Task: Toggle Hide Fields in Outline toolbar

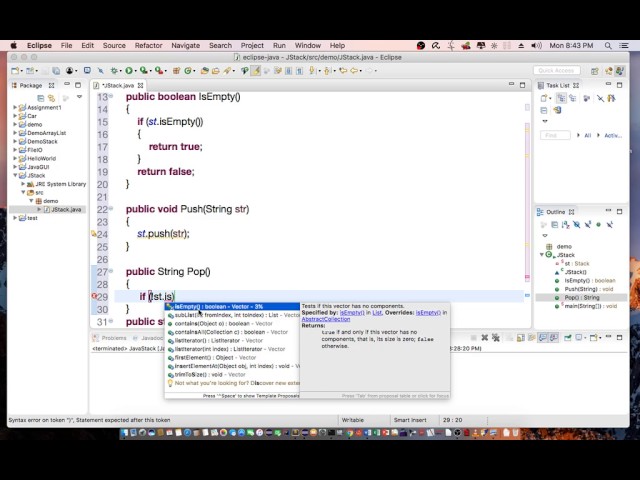Action: tap(576, 224)
